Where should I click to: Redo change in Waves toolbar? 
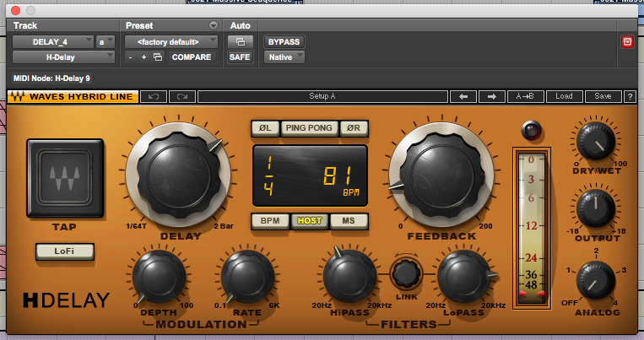[182, 97]
